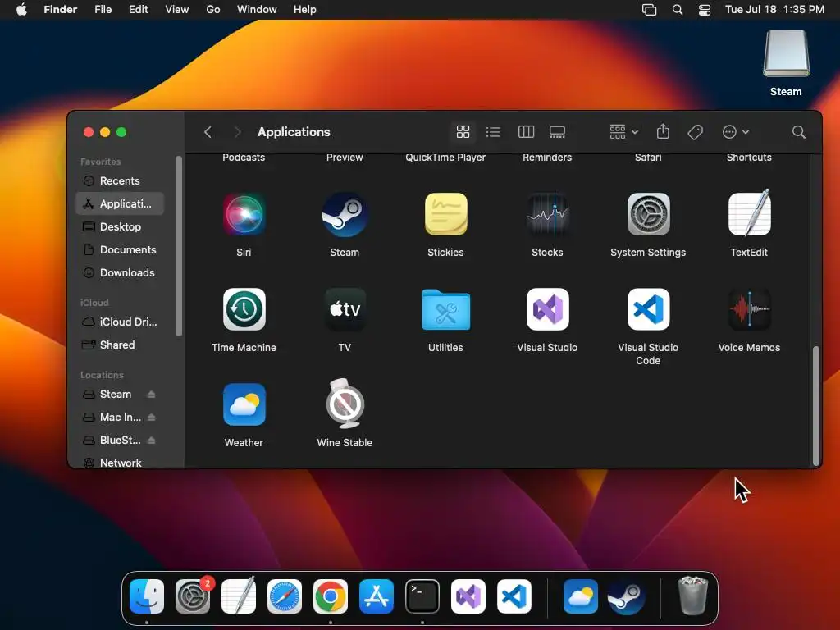The height and width of the screenshot is (630, 840).
Task: Switch to list view
Action: 493,132
